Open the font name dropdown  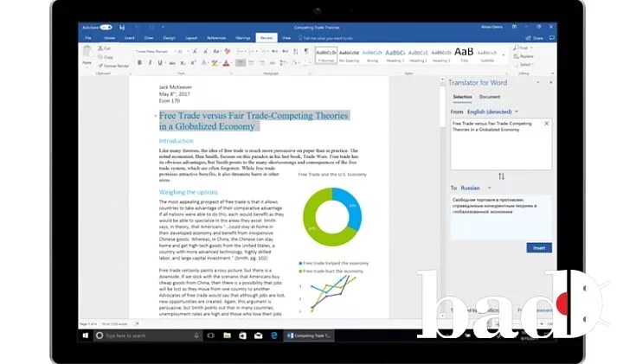click(x=175, y=52)
